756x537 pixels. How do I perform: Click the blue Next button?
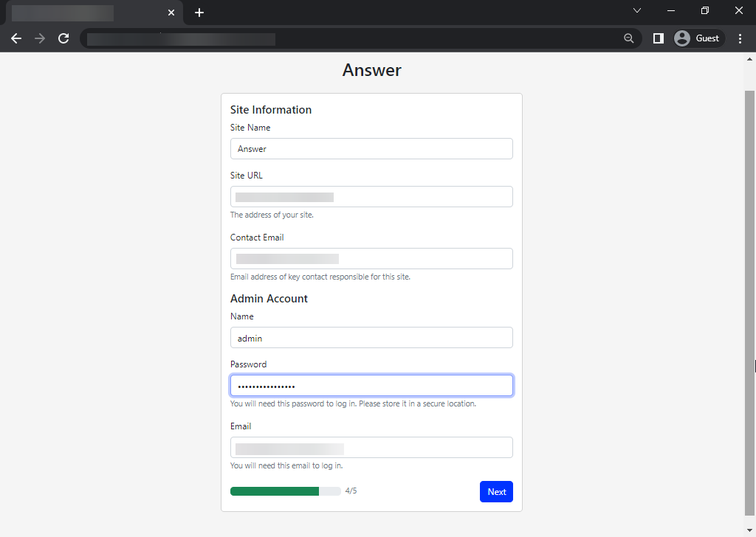[x=497, y=492]
